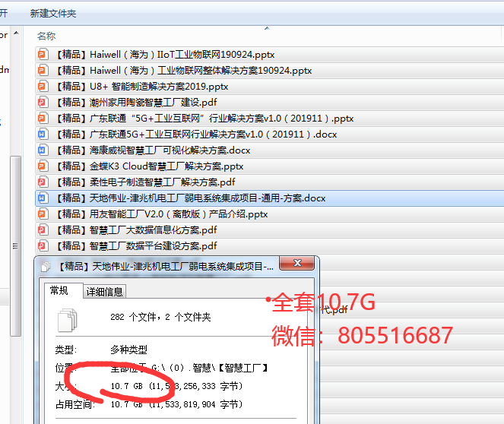This screenshot has height=424, width=504.
Task: Switch to the 详细信息 tab
Action: point(104,292)
